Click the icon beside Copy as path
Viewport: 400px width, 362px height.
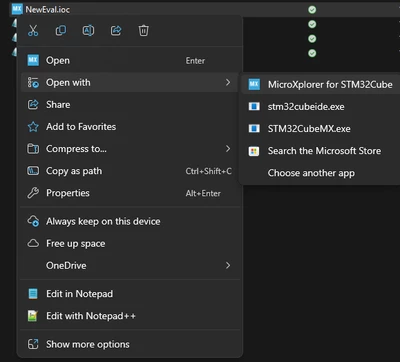33,171
